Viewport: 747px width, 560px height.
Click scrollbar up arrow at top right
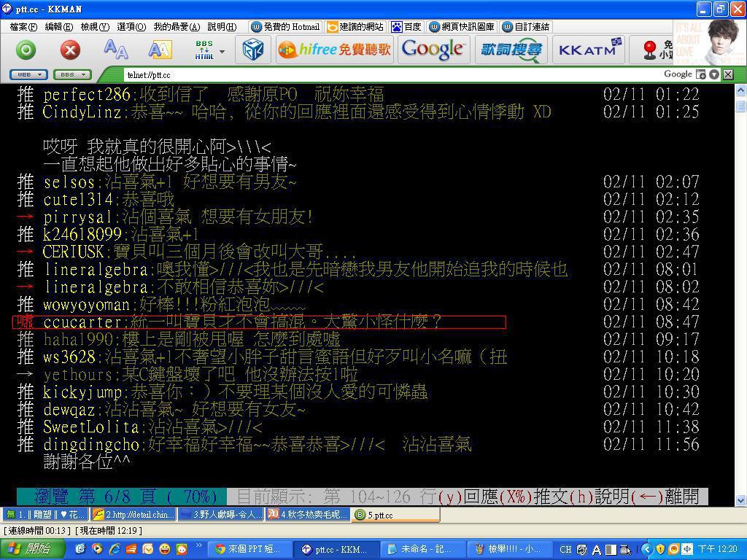point(740,90)
